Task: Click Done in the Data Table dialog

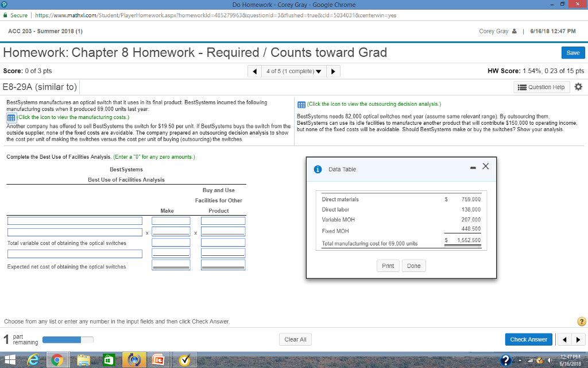Action: pyautogui.click(x=413, y=266)
